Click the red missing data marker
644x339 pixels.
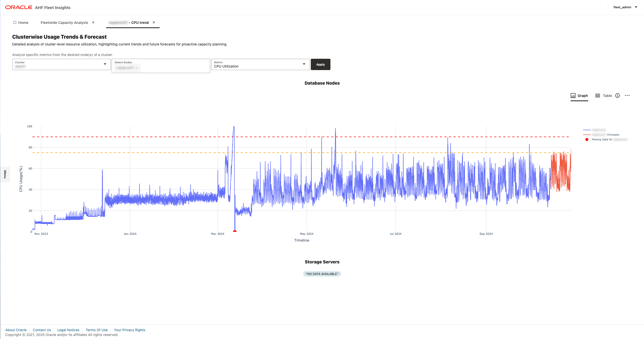point(235,231)
